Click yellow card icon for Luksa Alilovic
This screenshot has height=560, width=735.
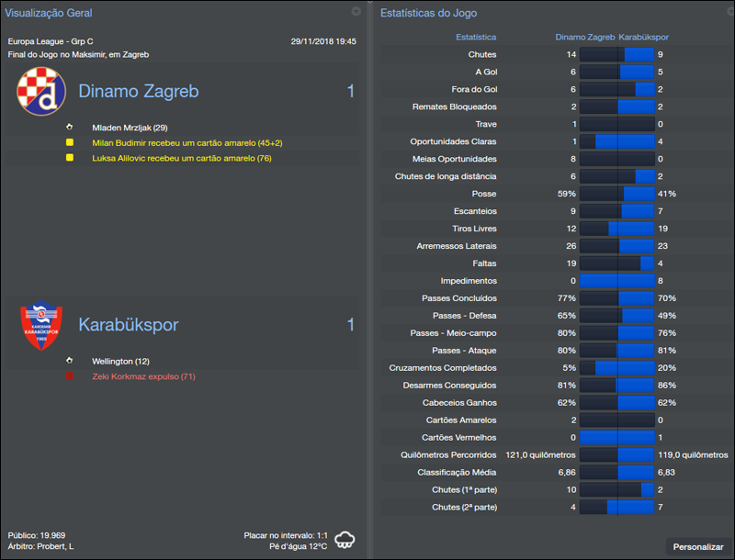(x=69, y=158)
